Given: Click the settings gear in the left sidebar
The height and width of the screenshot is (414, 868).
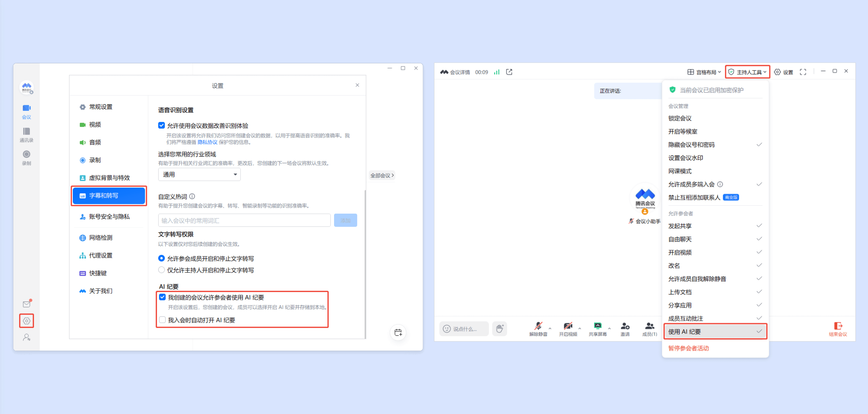Looking at the screenshot, I should pos(27,321).
